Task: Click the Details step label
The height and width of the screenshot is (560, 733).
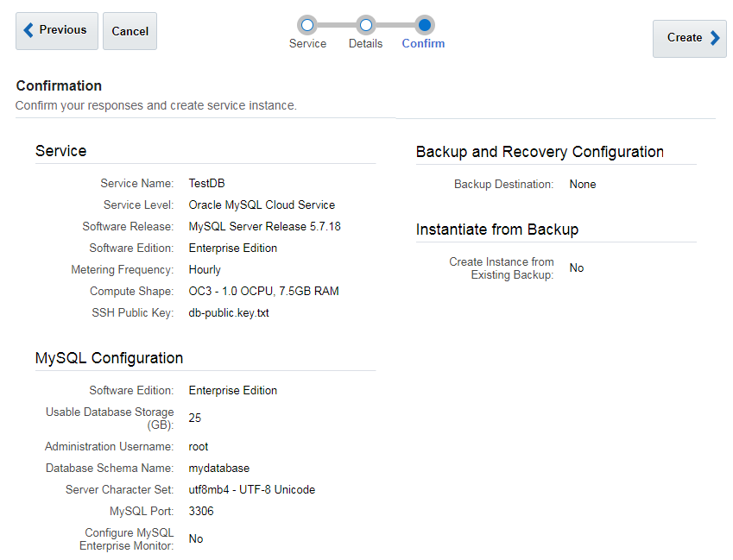Action: (365, 44)
